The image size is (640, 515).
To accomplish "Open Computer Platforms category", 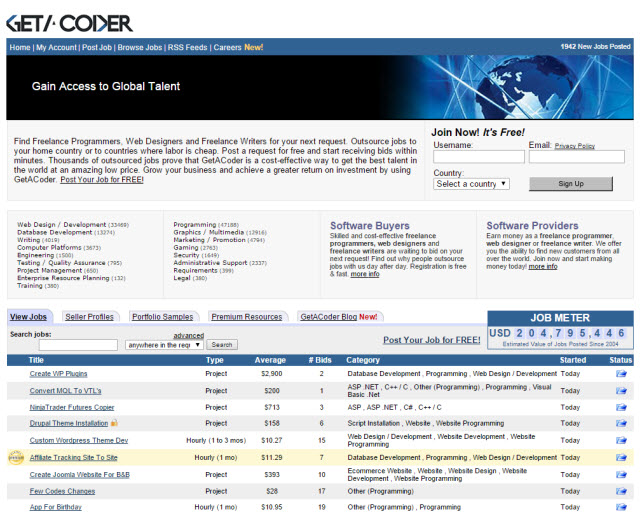I will tap(49, 247).
